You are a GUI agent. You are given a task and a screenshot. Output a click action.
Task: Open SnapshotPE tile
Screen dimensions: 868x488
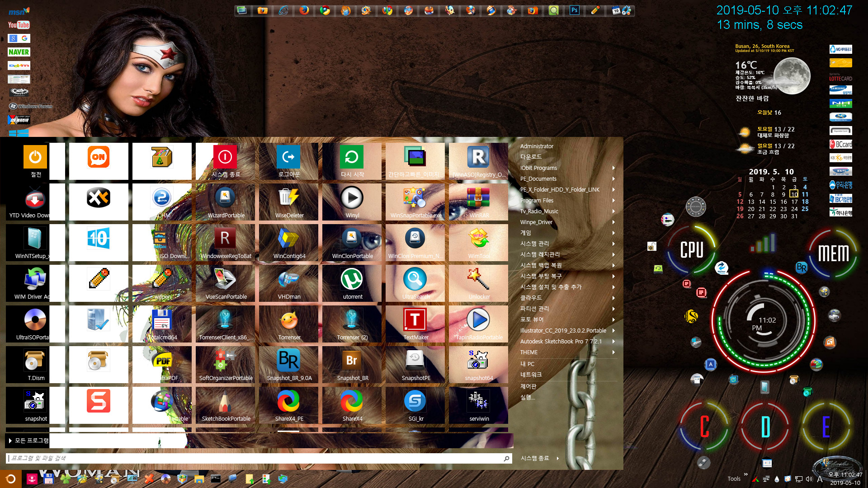[415, 365]
